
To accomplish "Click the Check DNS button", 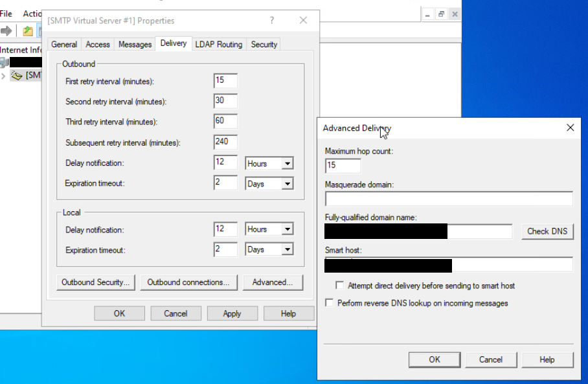I will (x=547, y=231).
